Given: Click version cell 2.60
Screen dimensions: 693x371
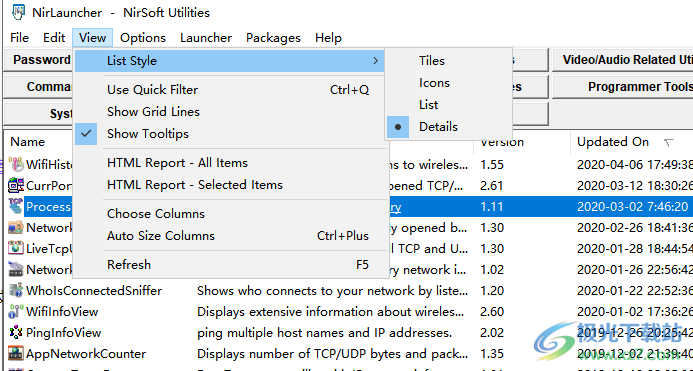Looking at the screenshot, I should [x=492, y=312].
